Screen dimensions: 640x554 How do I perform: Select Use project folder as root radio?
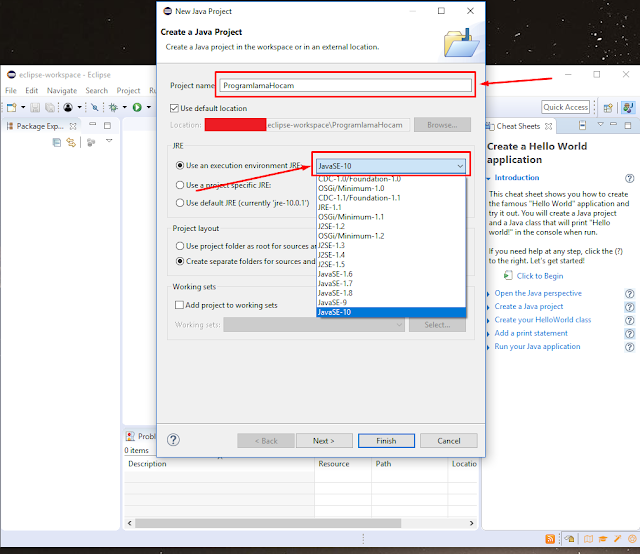(x=180, y=246)
